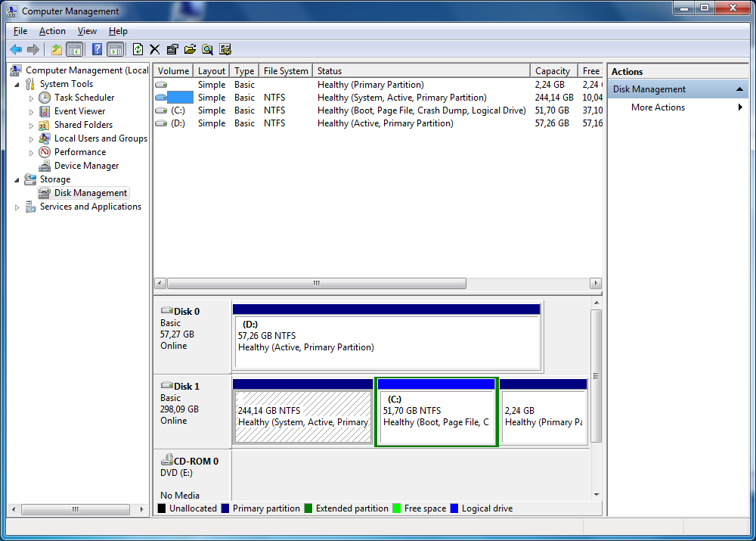Collapse the Disk Management actions header

pyautogui.click(x=740, y=89)
